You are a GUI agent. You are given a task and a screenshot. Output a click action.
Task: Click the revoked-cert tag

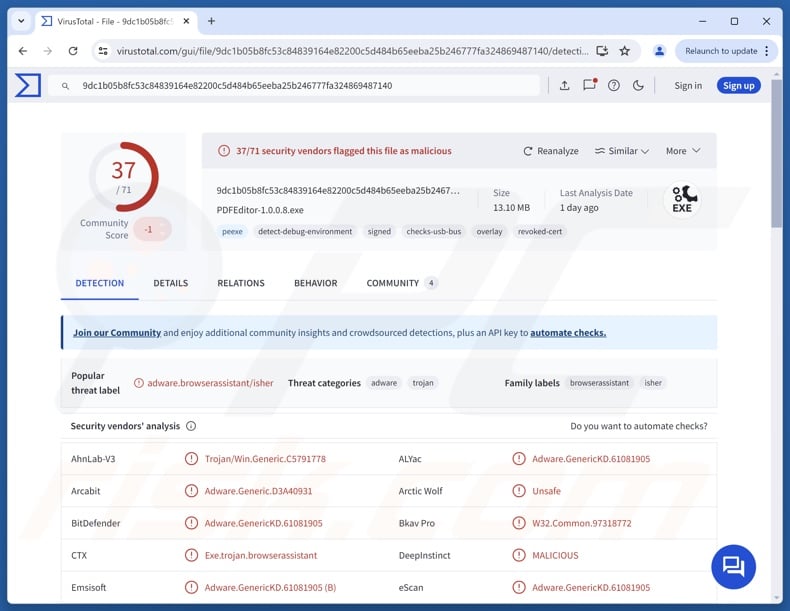pyautogui.click(x=540, y=232)
